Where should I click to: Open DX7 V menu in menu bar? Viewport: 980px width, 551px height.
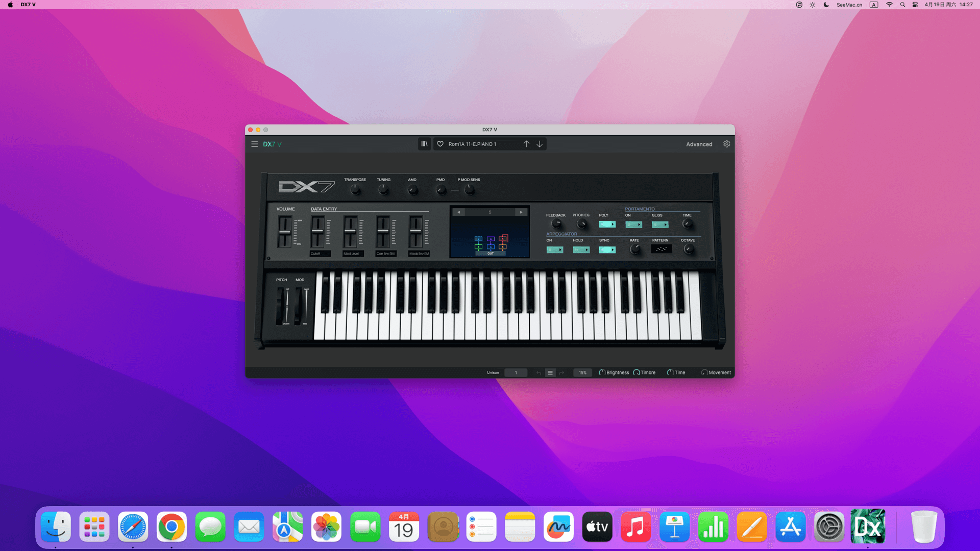pos(28,5)
